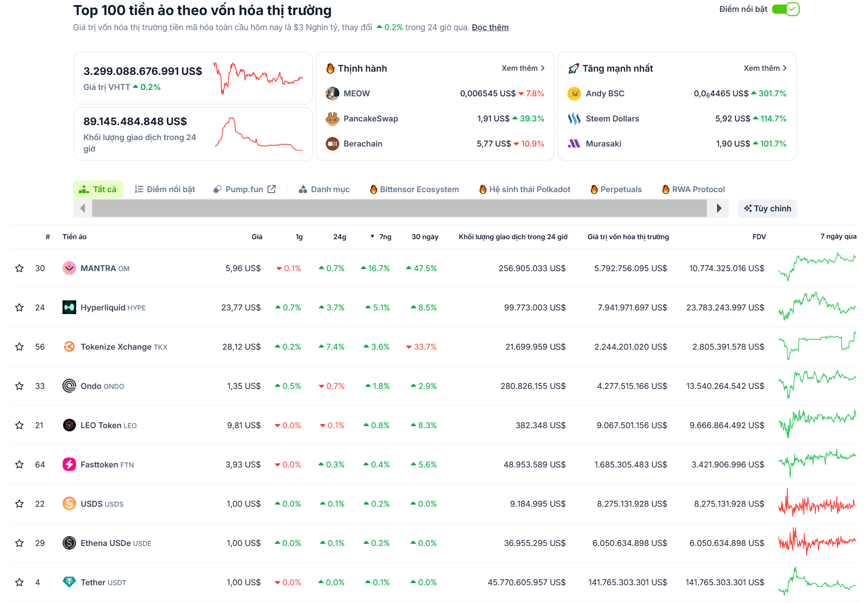Open the Tùy chỉnh customize button
The height and width of the screenshot is (603, 868).
pos(768,208)
